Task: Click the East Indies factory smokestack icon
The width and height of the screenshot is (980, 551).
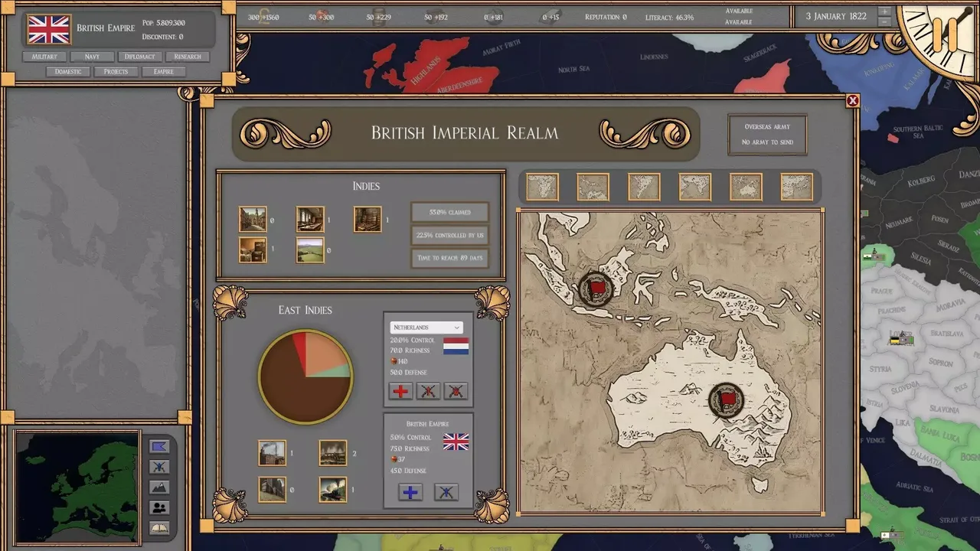Action: [x=272, y=453]
